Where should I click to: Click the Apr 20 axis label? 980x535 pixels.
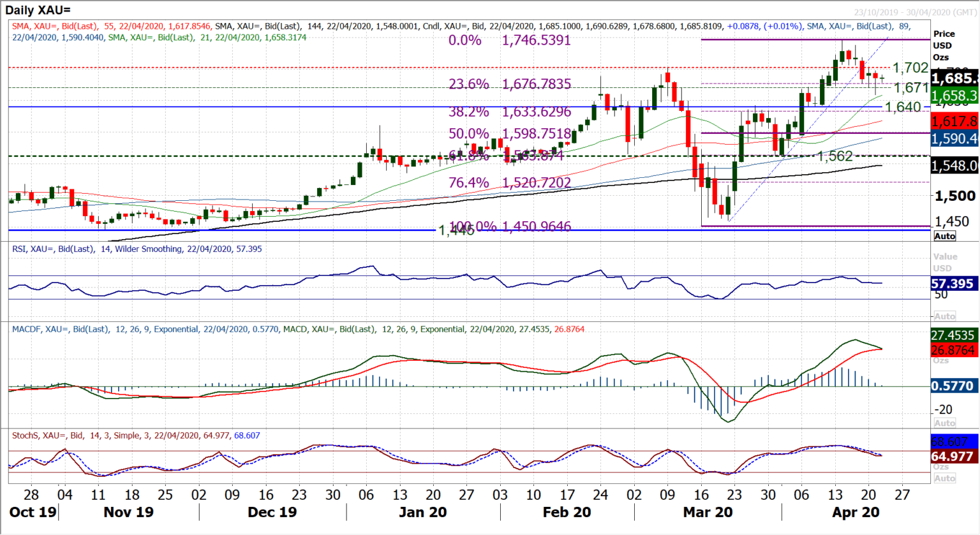click(x=855, y=512)
